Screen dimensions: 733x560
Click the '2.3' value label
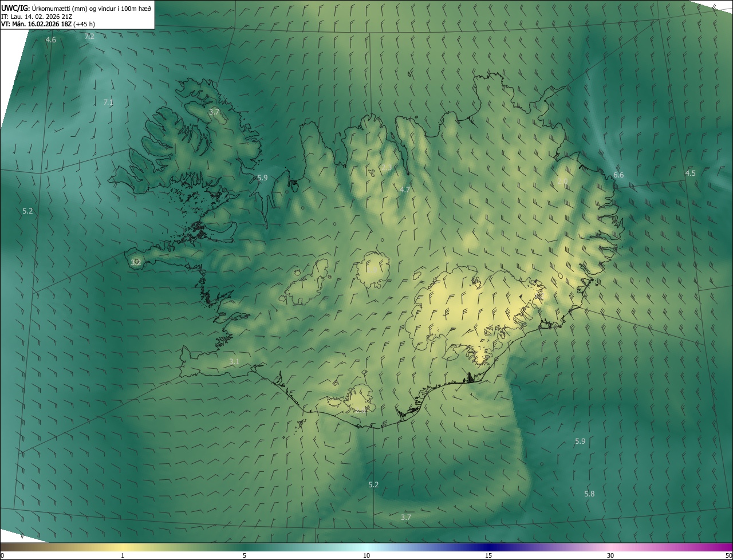(387, 168)
